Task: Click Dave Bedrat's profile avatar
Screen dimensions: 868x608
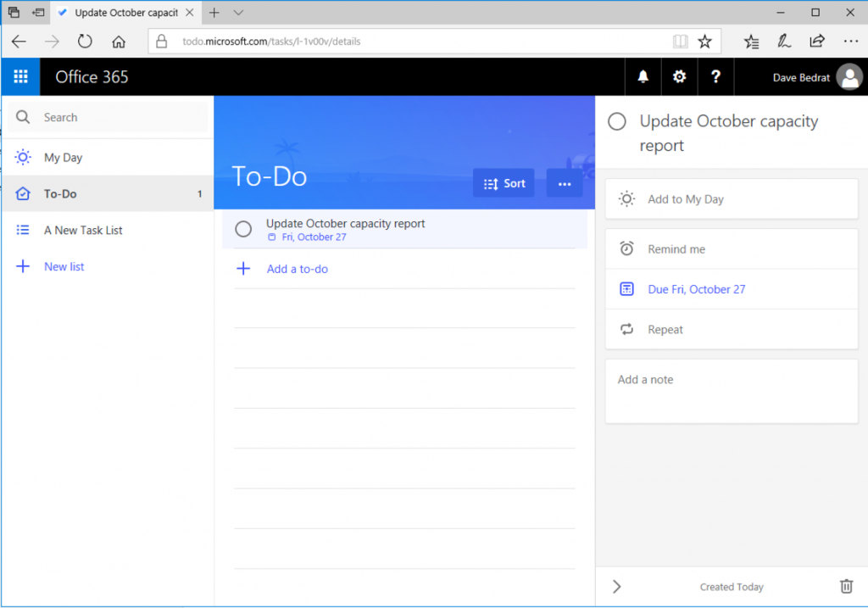Action: point(849,76)
